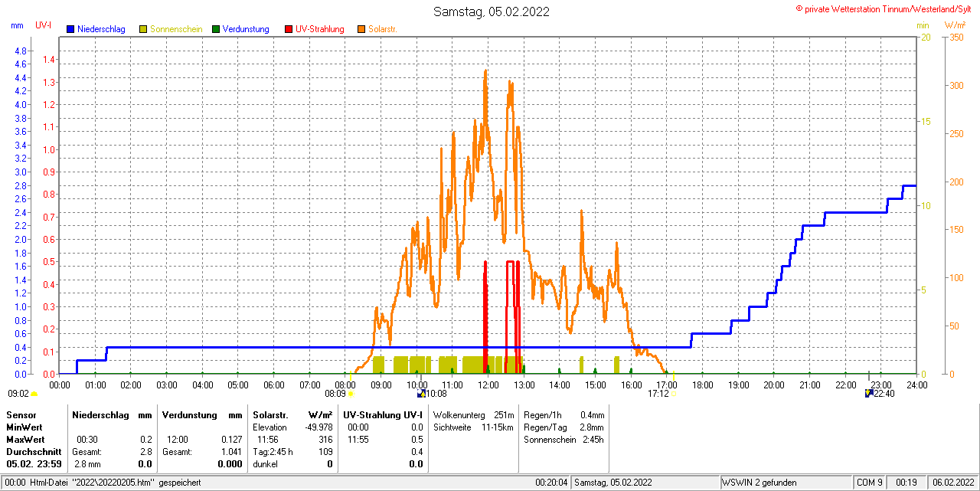
Task: Click the yellow half-sun icon beside 09:02
Action: (x=34, y=394)
